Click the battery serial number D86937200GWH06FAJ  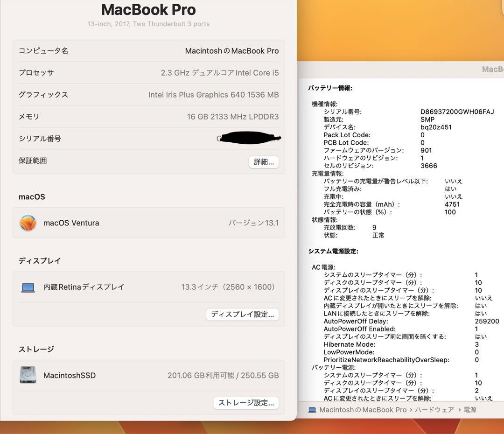(457, 112)
